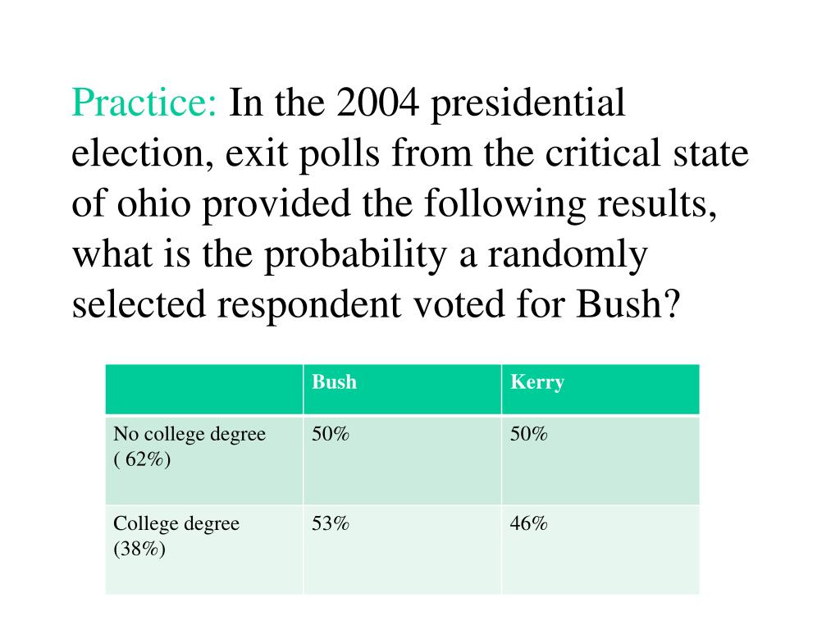Click the '(38%)' percentage in second row
This screenshot has height=630, width=840.
coord(139,549)
